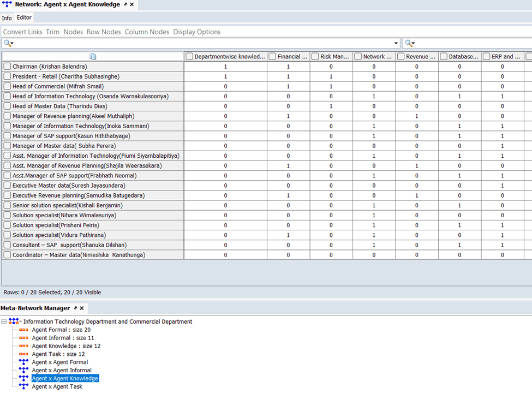Select checkbox for Head of Commercial (Mifrah Smail)
The image size is (532, 393).
click(x=7, y=86)
